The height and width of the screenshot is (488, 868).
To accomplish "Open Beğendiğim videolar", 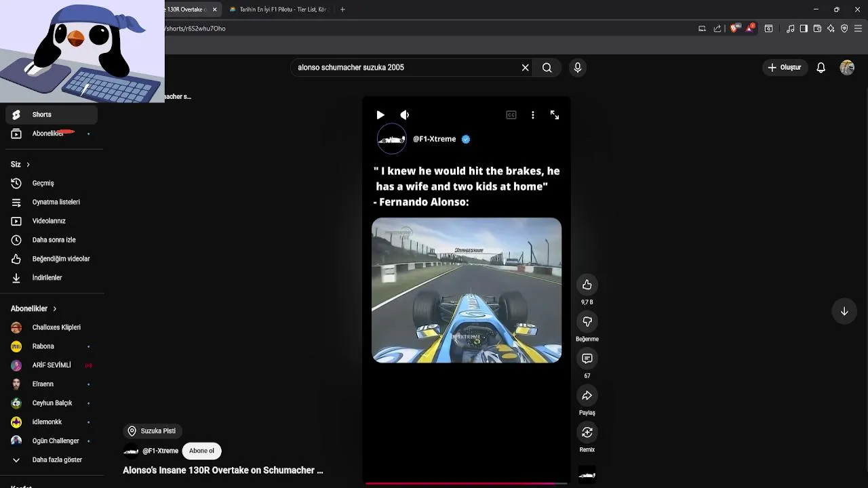I will click(x=52, y=259).
